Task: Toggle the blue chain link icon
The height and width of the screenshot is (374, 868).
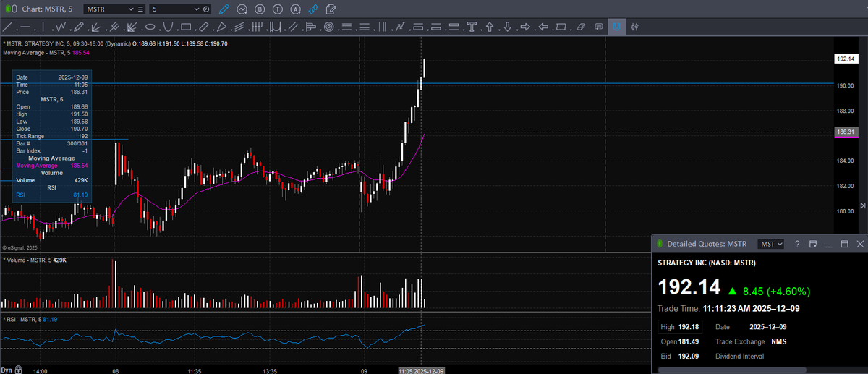Action: click(313, 9)
